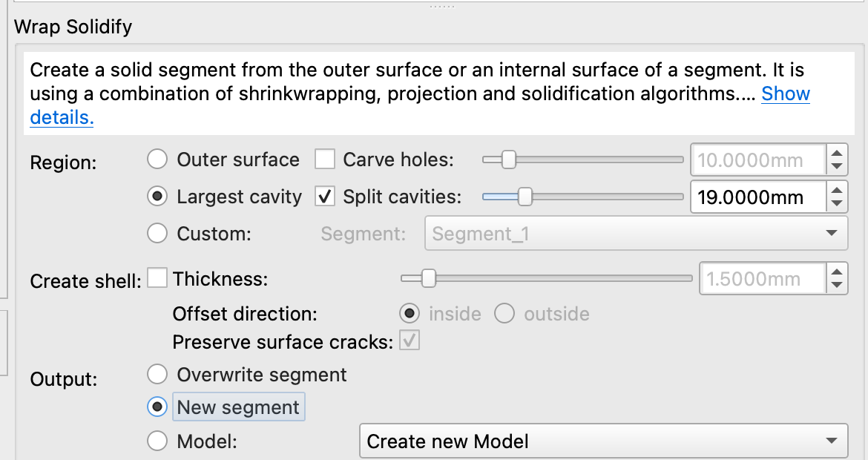Uncheck the Split cavities checkbox
This screenshot has width=868, height=460.
point(325,197)
